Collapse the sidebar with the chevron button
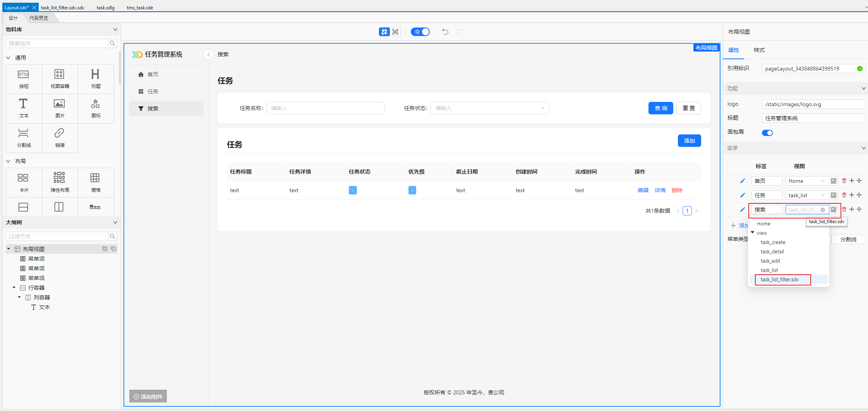This screenshot has width=868, height=411. (209, 55)
